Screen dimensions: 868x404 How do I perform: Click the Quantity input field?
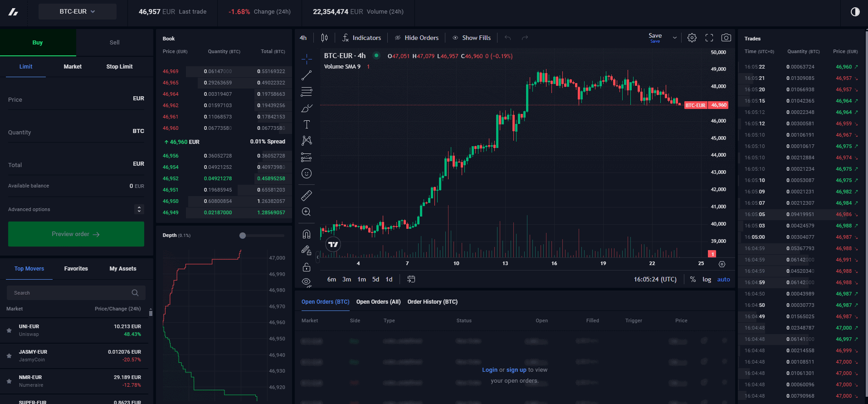point(76,132)
